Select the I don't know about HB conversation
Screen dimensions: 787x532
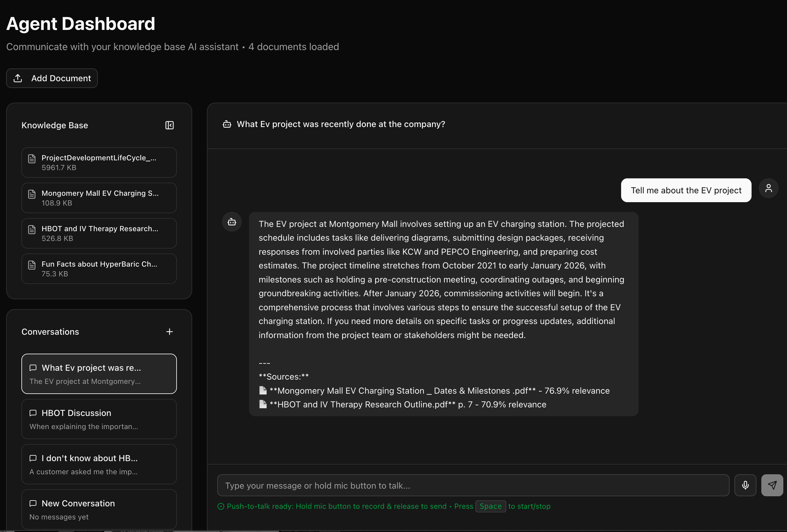point(99,464)
